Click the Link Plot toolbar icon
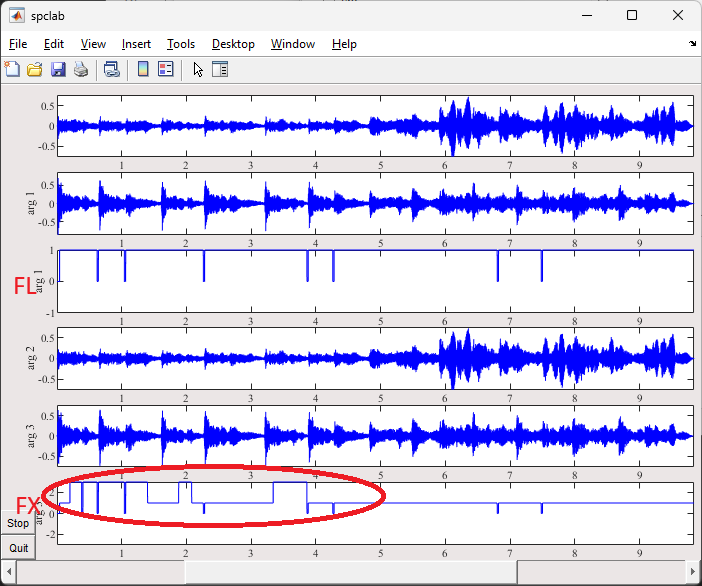702x586 pixels. coord(112,69)
